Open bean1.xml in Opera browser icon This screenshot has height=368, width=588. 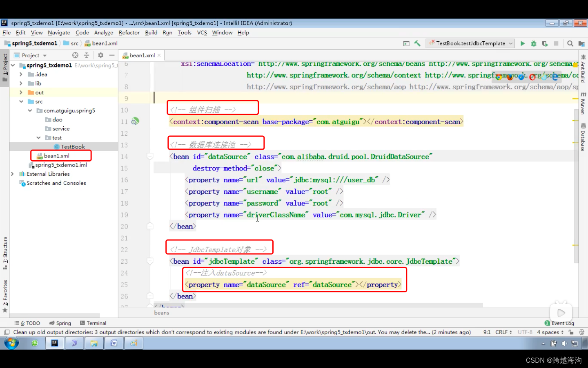(x=532, y=76)
